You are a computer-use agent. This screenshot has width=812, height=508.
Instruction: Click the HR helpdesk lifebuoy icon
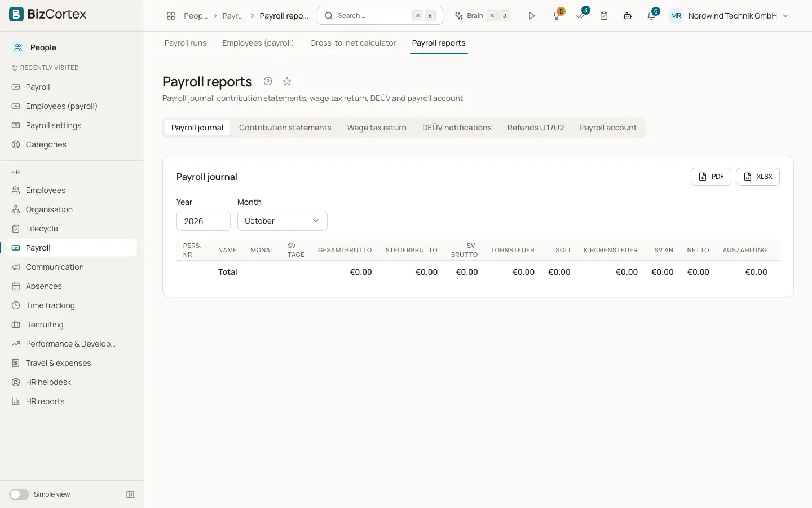pyautogui.click(x=16, y=382)
